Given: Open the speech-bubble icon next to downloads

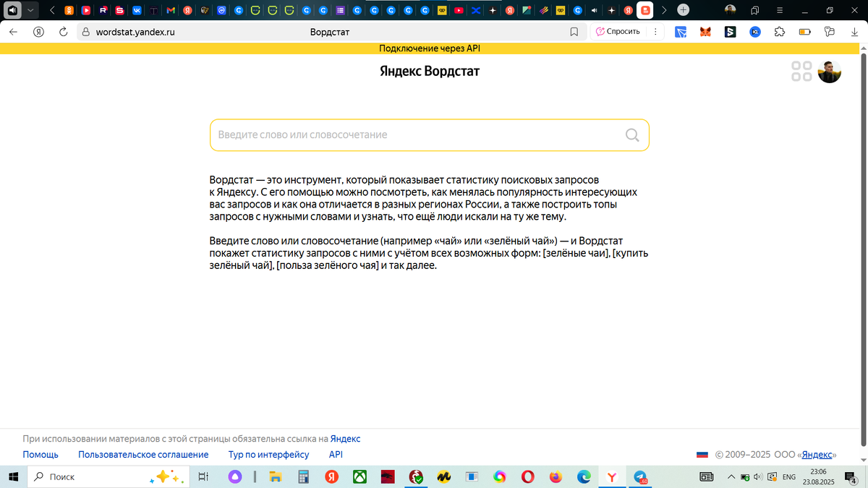Looking at the screenshot, I should tap(830, 32).
